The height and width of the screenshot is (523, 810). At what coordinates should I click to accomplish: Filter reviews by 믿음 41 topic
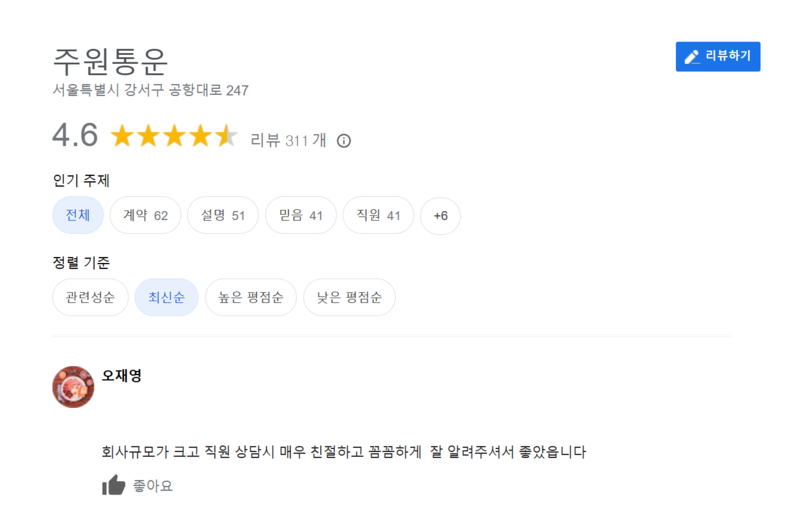(301, 215)
